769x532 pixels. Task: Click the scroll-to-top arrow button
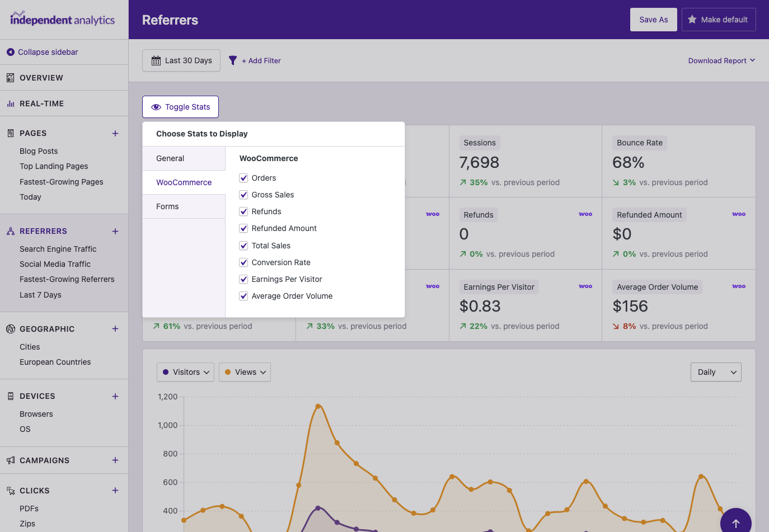(735, 523)
